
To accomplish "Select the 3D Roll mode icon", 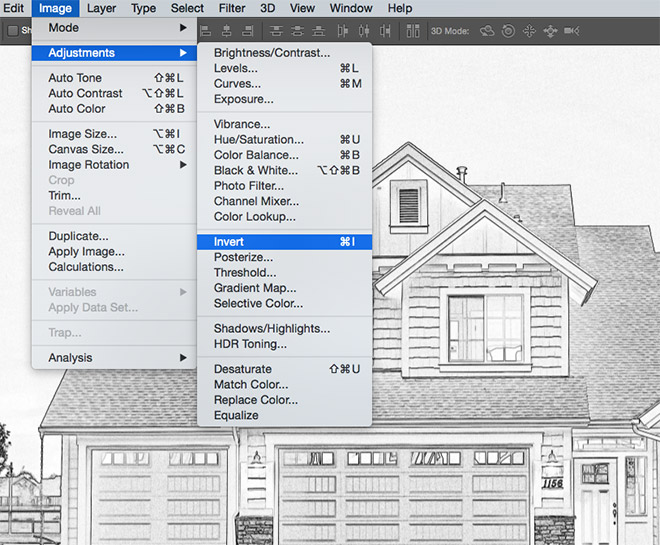I will [x=508, y=31].
